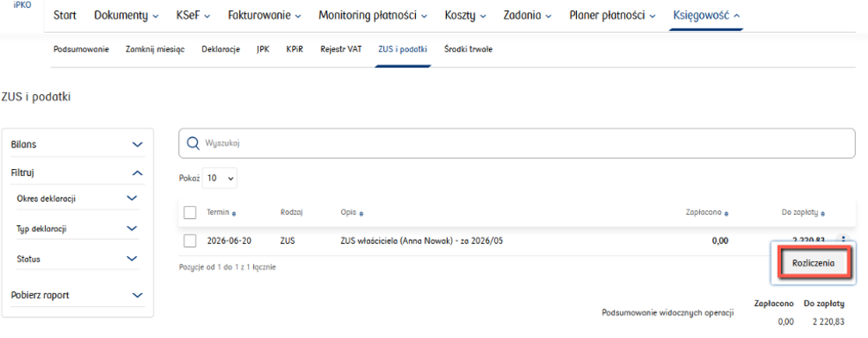
Task: Switch to the Rejestr VAT tab
Action: click(x=341, y=49)
